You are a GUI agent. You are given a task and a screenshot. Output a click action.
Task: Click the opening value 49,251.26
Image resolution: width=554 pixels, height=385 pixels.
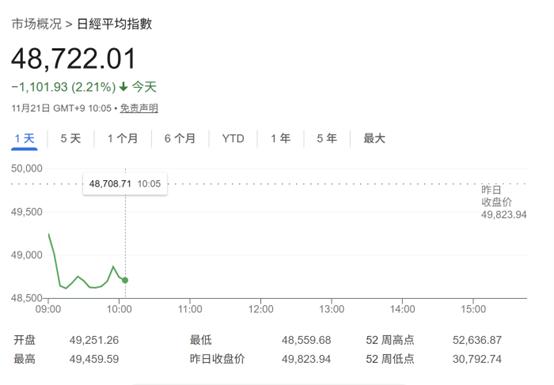click(x=94, y=340)
